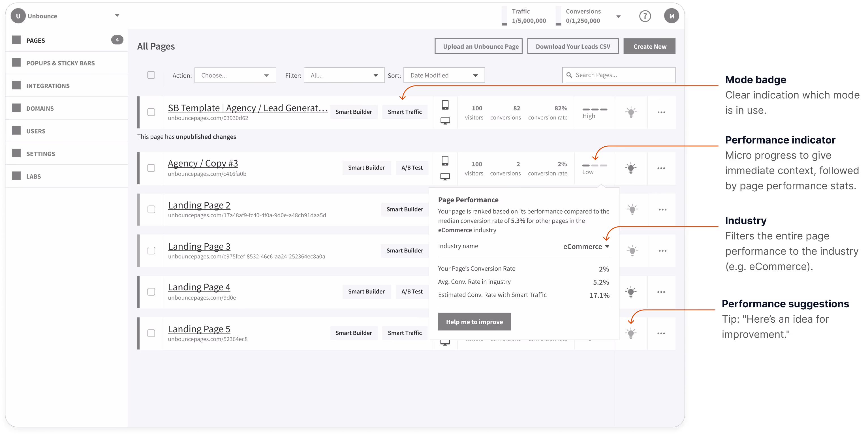
Task: Click the help question mark icon
Action: [x=645, y=16]
